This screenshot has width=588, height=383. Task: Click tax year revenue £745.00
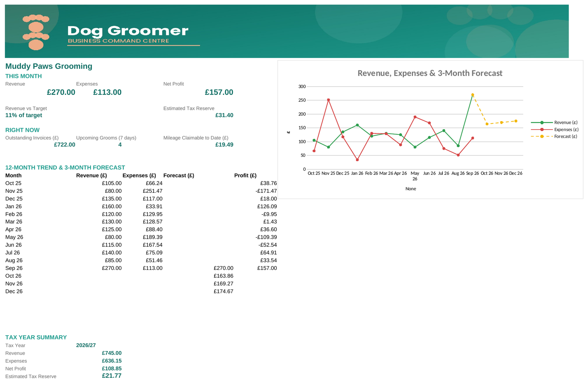click(112, 353)
